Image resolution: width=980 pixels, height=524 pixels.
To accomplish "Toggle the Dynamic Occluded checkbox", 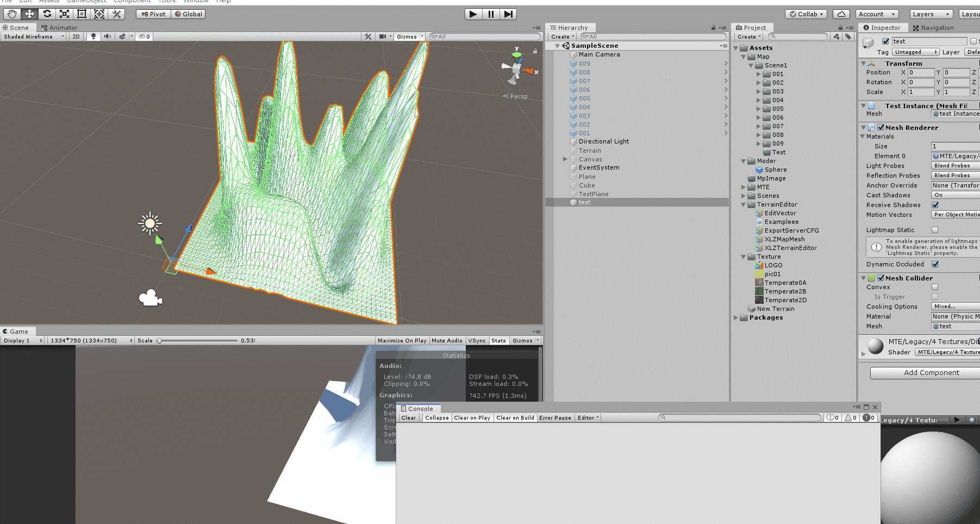I will [935, 264].
